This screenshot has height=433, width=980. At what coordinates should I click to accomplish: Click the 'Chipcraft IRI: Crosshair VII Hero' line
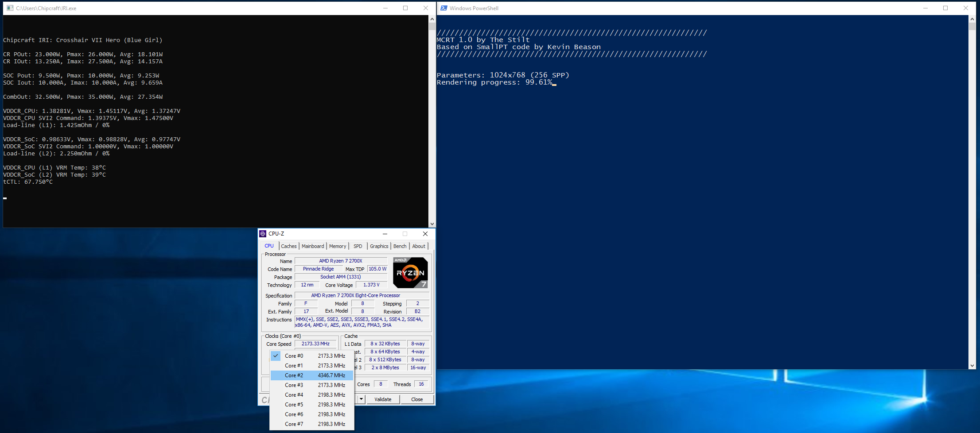tap(83, 40)
